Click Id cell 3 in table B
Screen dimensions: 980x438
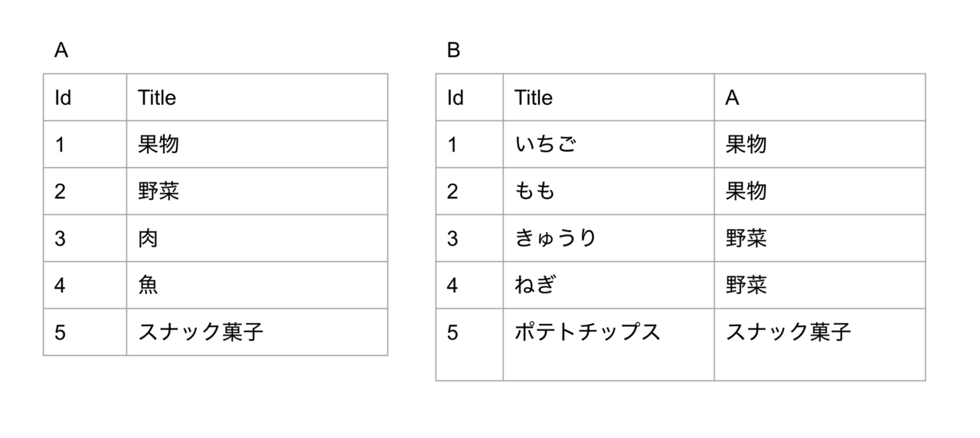[x=469, y=238]
